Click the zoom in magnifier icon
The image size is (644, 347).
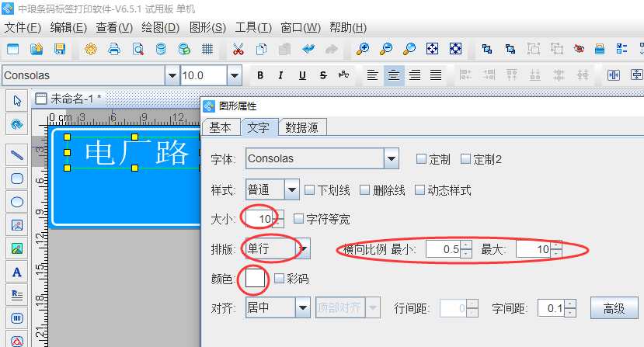(362, 49)
